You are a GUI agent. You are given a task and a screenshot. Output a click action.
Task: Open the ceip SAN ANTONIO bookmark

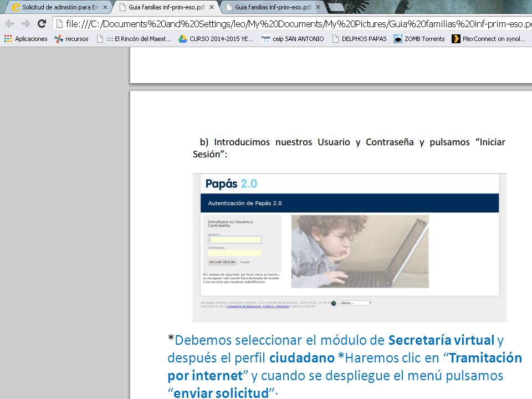pos(293,39)
